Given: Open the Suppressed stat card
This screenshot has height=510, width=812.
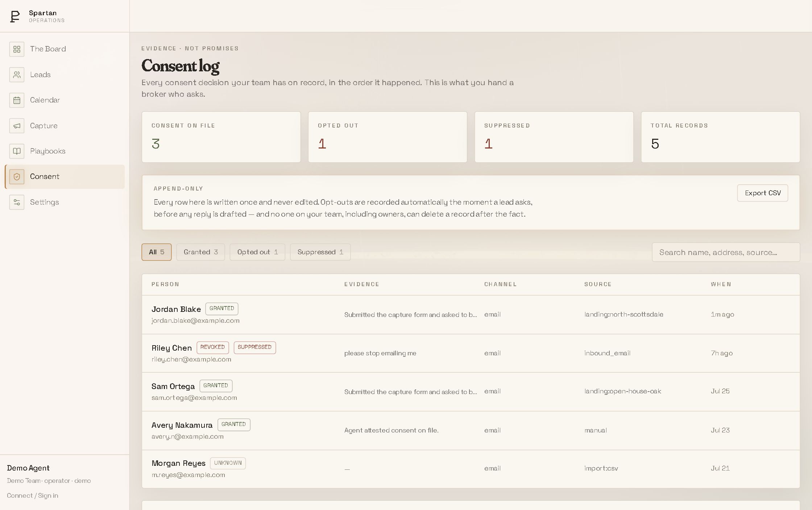Looking at the screenshot, I should [x=554, y=137].
